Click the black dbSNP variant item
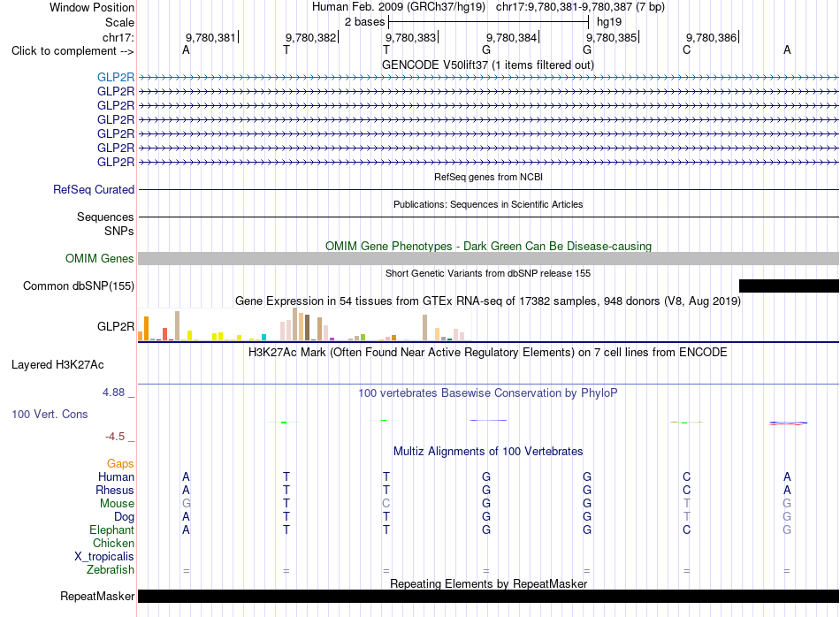 [789, 286]
